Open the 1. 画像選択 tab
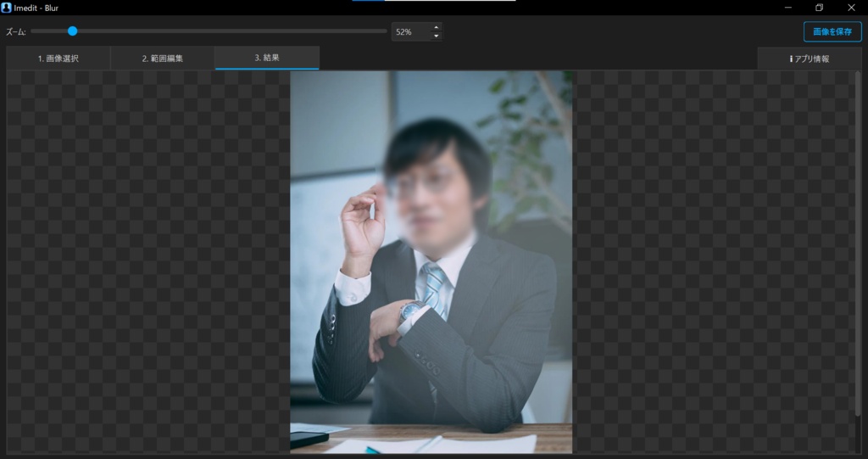This screenshot has width=868, height=459. pos(58,59)
